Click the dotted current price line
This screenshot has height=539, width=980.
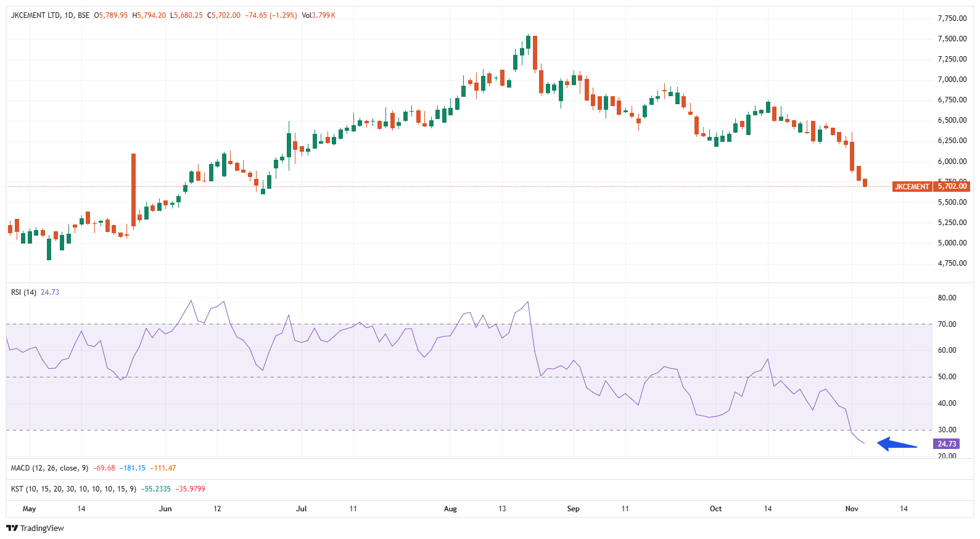[x=432, y=186]
